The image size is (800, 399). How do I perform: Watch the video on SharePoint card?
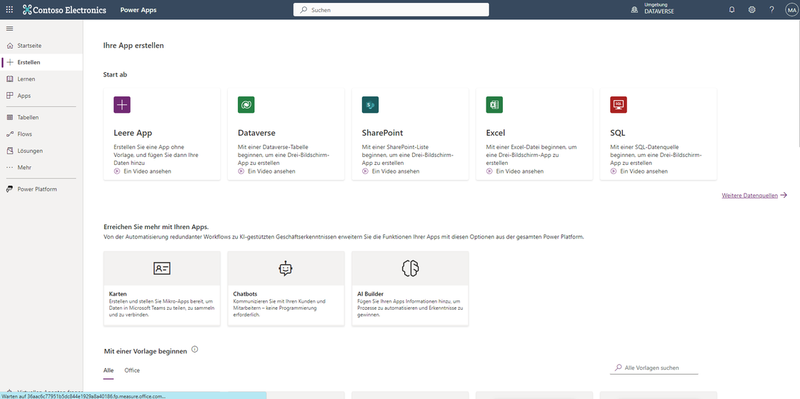390,171
